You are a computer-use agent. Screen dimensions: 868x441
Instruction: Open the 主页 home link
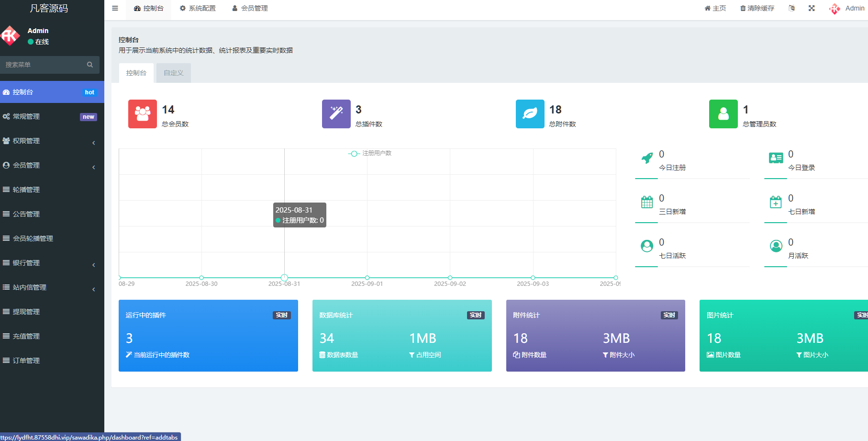click(715, 8)
